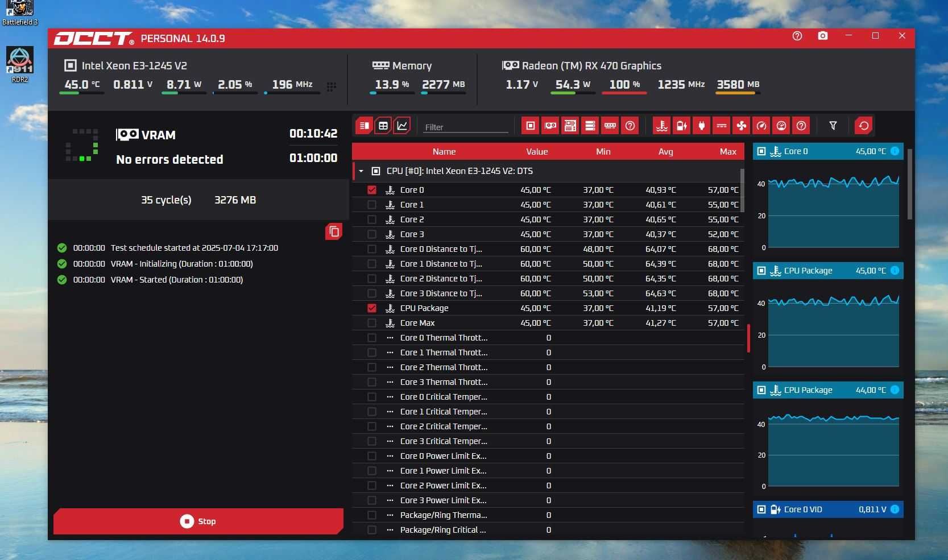The image size is (948, 560).
Task: Check Core 0 Thermal Throttling checkbox
Action: coord(372,338)
